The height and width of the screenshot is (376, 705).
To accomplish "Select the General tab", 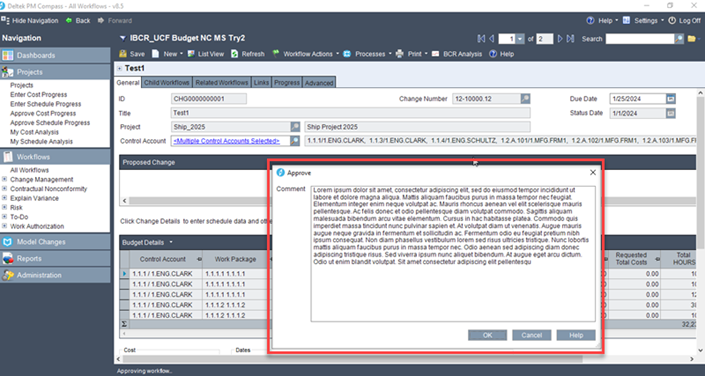I will click(x=128, y=83).
